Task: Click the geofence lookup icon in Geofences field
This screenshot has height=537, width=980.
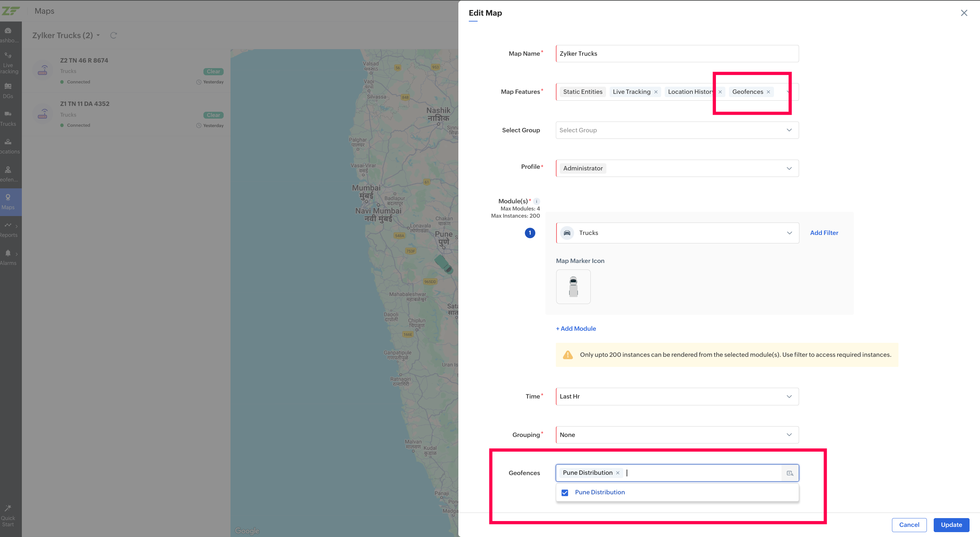Action: tap(790, 473)
